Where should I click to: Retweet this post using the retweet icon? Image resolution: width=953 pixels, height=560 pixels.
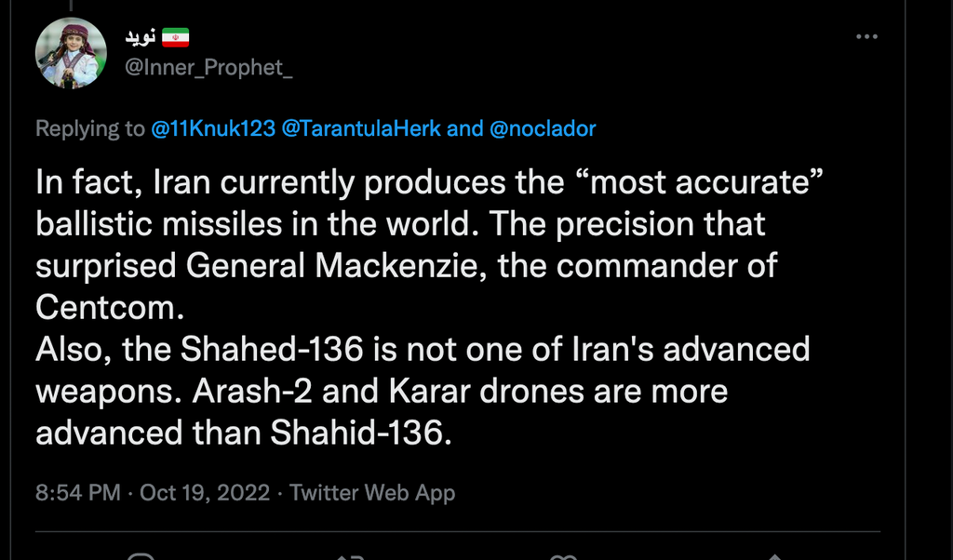350,556
